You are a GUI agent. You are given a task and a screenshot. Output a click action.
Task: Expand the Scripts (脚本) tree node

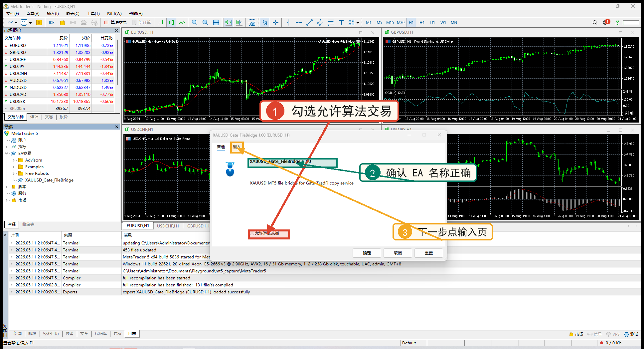7,187
